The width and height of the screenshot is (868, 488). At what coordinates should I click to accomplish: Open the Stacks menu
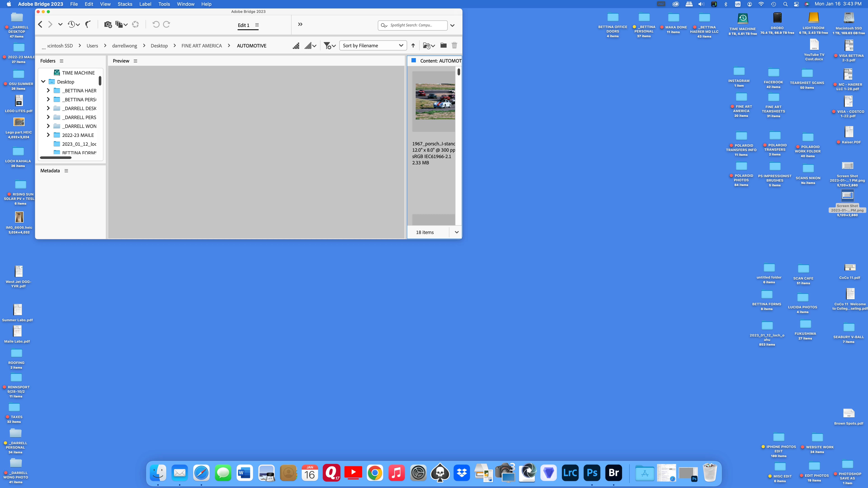[x=125, y=4]
